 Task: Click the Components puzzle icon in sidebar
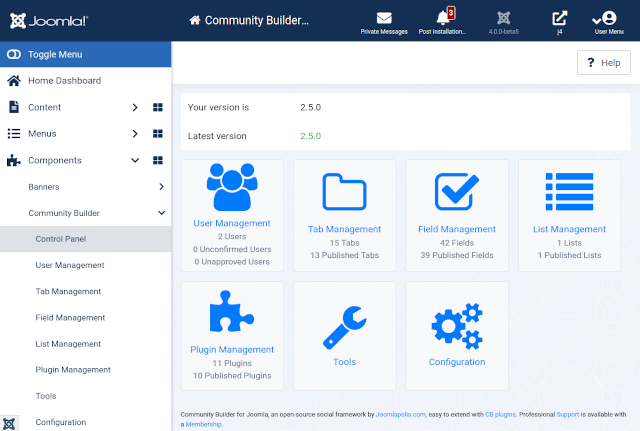coord(13,160)
